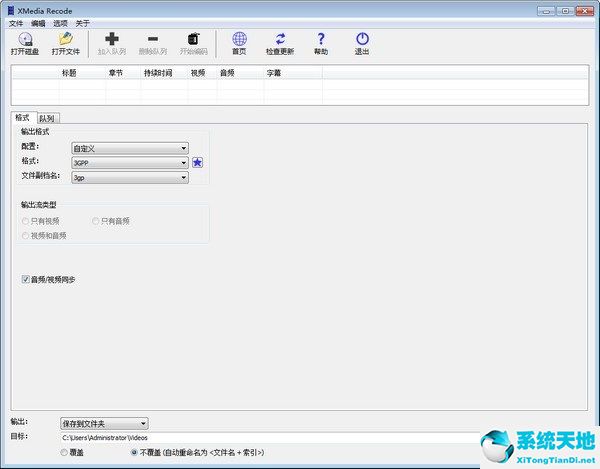Toggle the Audio/Video sync (音频/视频同步) checkbox

(x=25, y=279)
